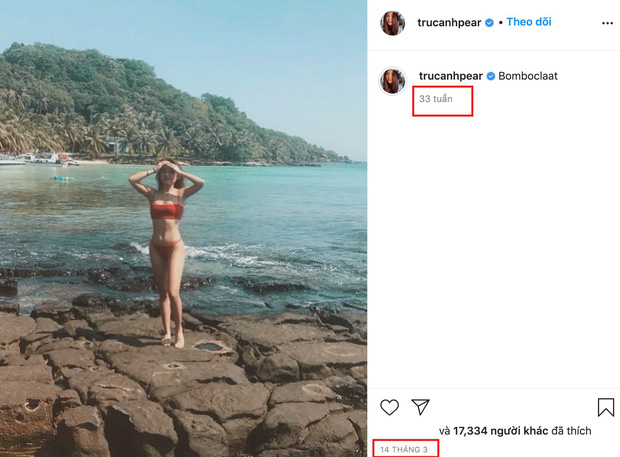The image size is (620, 457).
Task: Open the three-dot more options menu
Action: [x=607, y=22]
